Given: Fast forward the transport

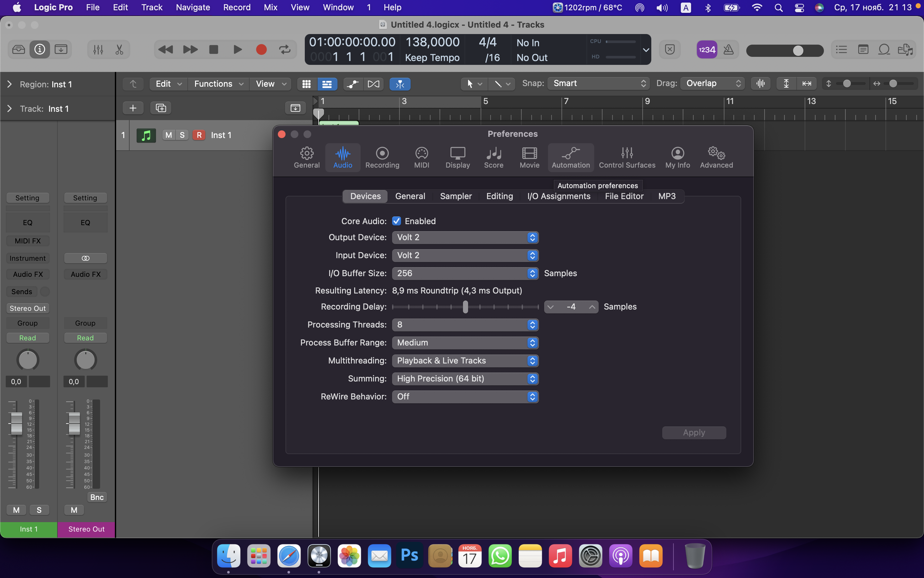Looking at the screenshot, I should pyautogui.click(x=190, y=49).
